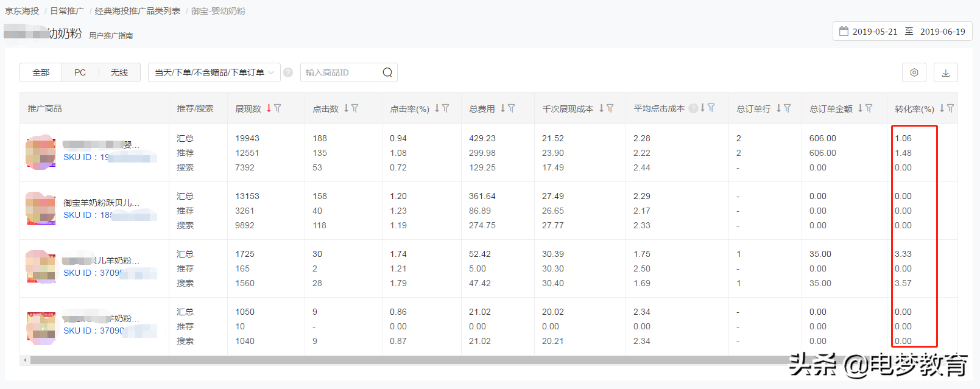Expand 当天/下单/不含赠品/下单订单 dropdown
This screenshot has width=980, height=389.
[x=214, y=72]
